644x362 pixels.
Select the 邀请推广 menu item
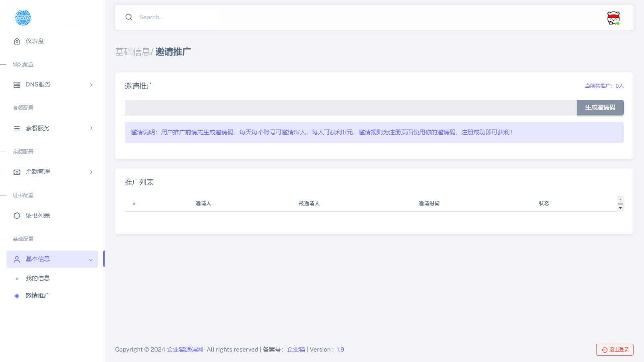pyautogui.click(x=37, y=295)
